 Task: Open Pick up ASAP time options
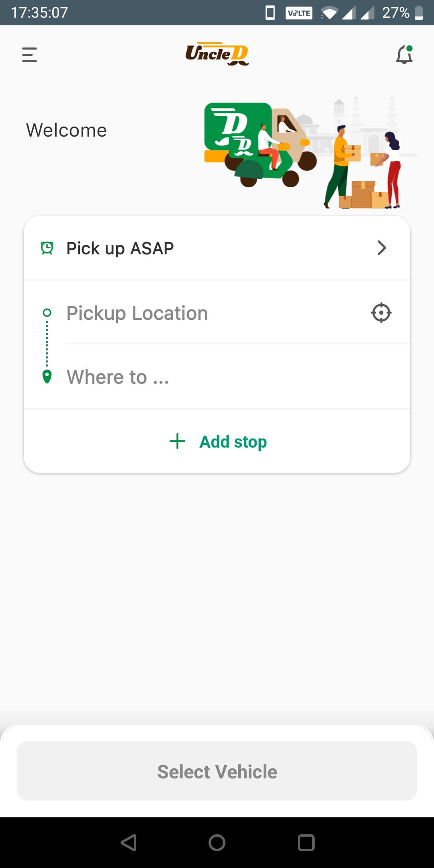120,248
